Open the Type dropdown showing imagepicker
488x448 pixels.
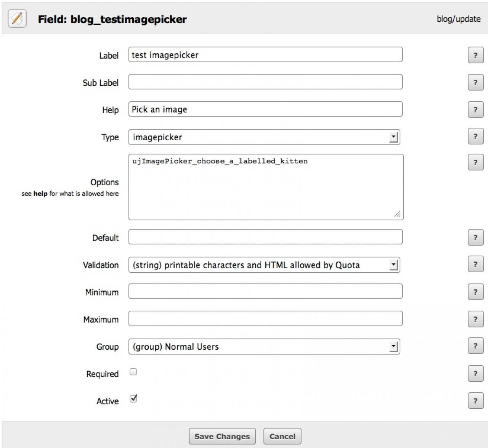click(x=264, y=137)
